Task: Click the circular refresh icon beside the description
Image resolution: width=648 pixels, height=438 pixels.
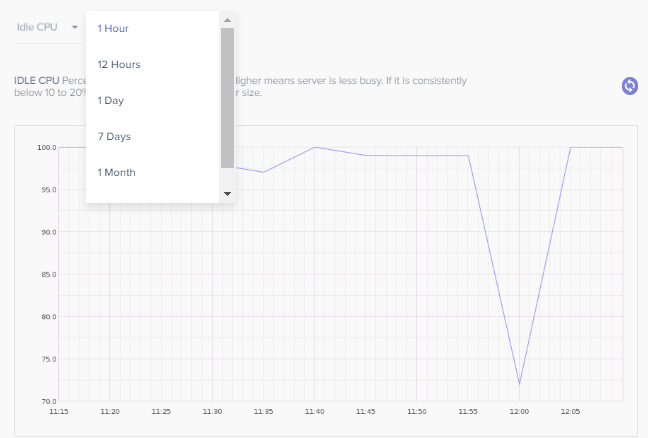Action: click(629, 86)
